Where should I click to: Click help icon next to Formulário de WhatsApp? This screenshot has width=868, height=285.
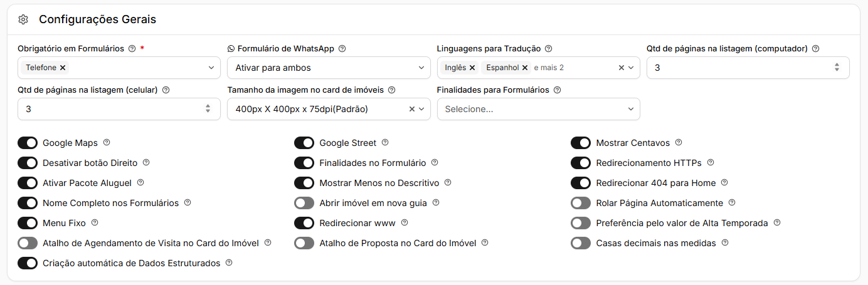pos(342,49)
